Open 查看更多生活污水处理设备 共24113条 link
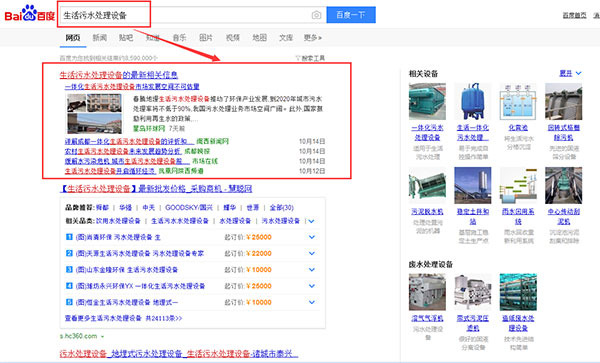Image resolution: width=600 pixels, height=363 pixels. (x=123, y=318)
